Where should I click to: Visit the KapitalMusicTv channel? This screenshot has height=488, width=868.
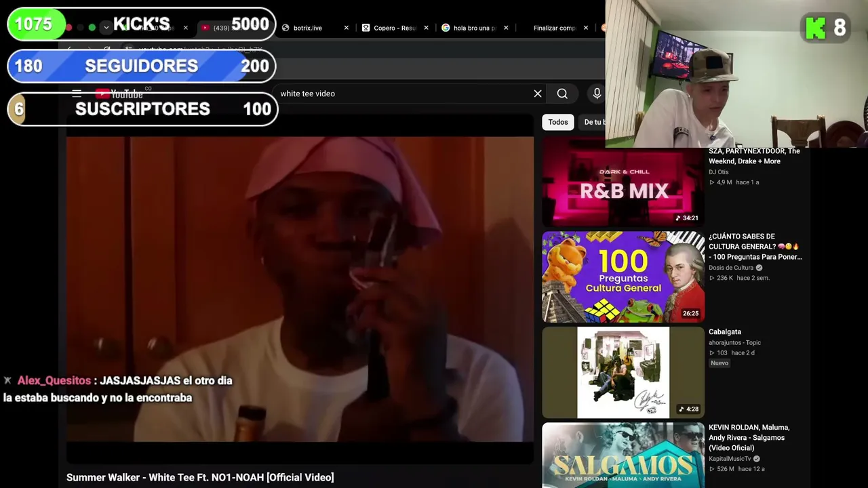coord(730,459)
